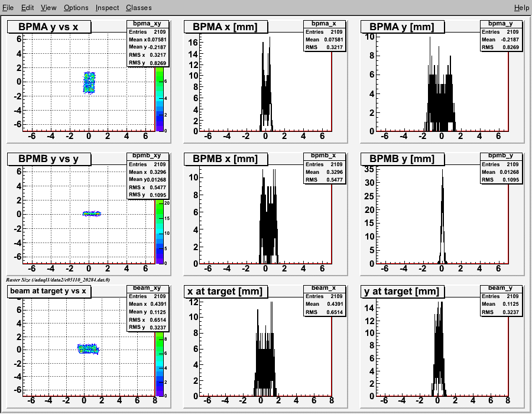Click the beam_xy statistics box
The image size is (532, 414).
point(148,308)
